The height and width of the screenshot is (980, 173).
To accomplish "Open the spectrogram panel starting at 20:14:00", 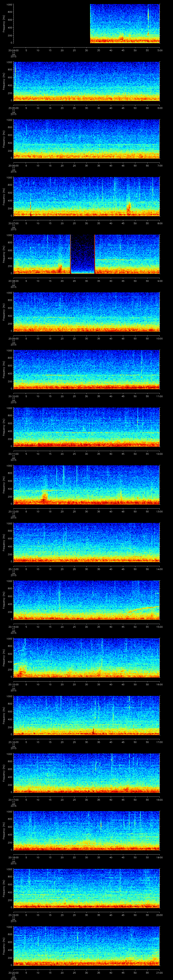I will (x=87, y=600).
